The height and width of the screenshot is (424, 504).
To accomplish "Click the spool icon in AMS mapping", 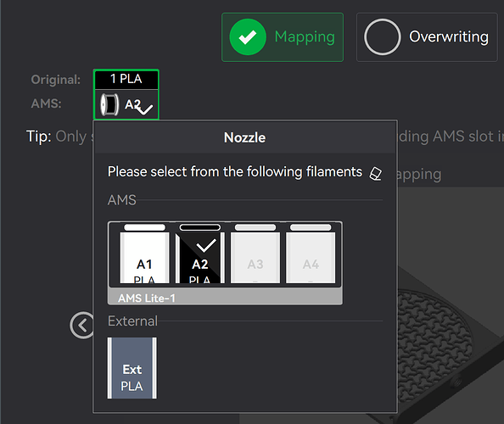I will pyautogui.click(x=109, y=104).
